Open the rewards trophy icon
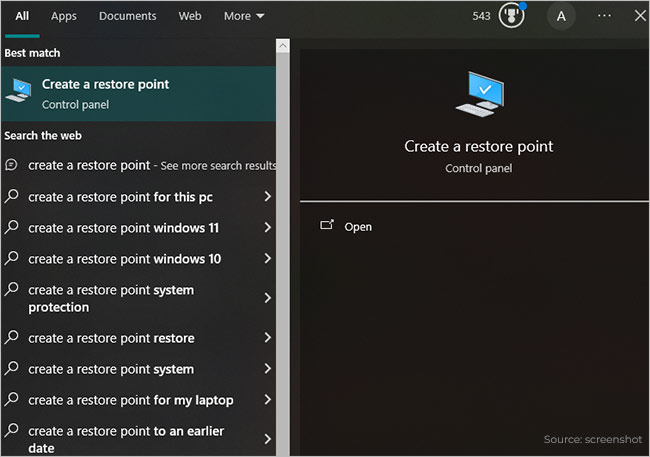650x457 pixels. coord(512,15)
